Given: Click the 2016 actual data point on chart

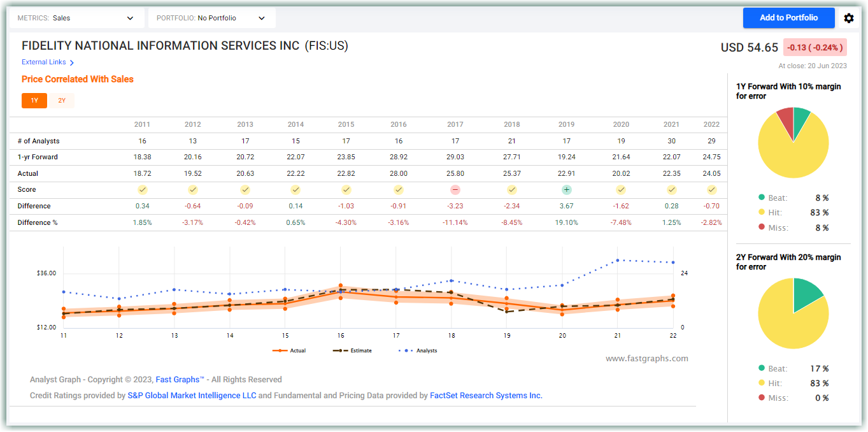Looking at the screenshot, I should [x=341, y=291].
